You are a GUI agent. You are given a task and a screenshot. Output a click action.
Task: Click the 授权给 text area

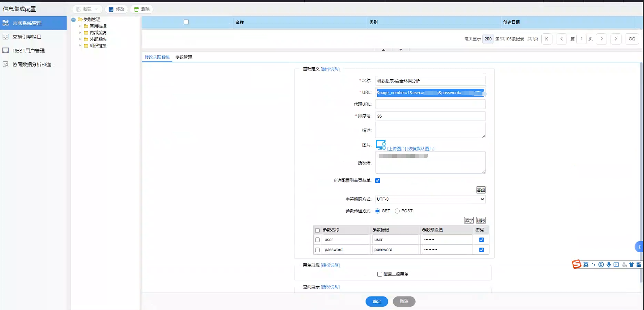(430, 162)
